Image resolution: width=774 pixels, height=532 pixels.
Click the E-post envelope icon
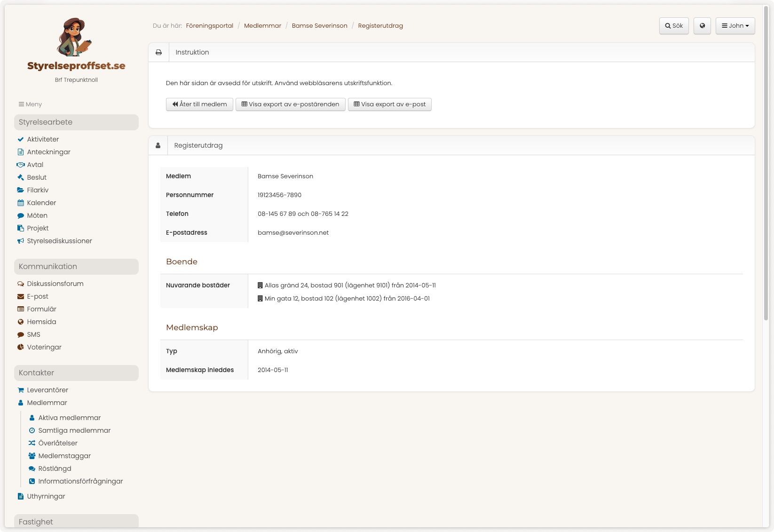tap(21, 296)
